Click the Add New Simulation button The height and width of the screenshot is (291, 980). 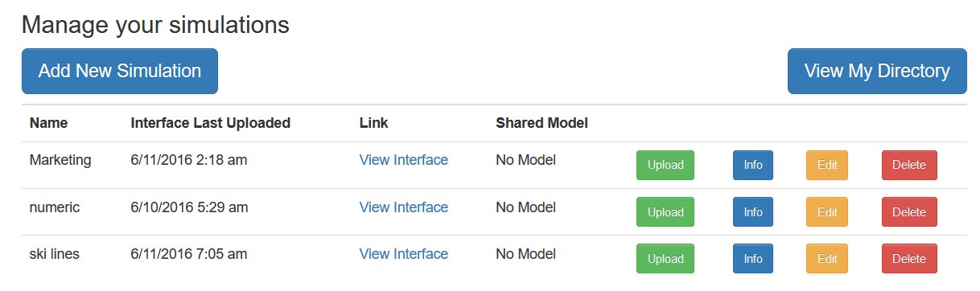pyautogui.click(x=120, y=71)
